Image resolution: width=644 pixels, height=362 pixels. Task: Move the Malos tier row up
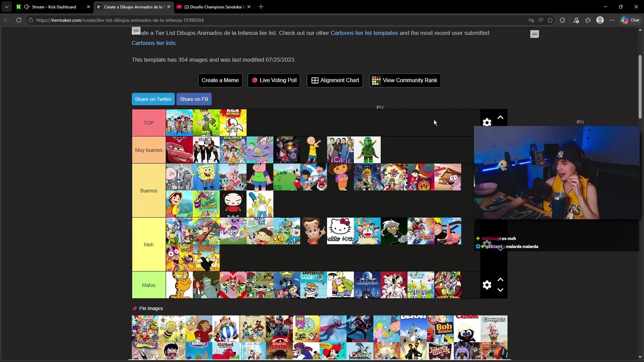coord(500,280)
